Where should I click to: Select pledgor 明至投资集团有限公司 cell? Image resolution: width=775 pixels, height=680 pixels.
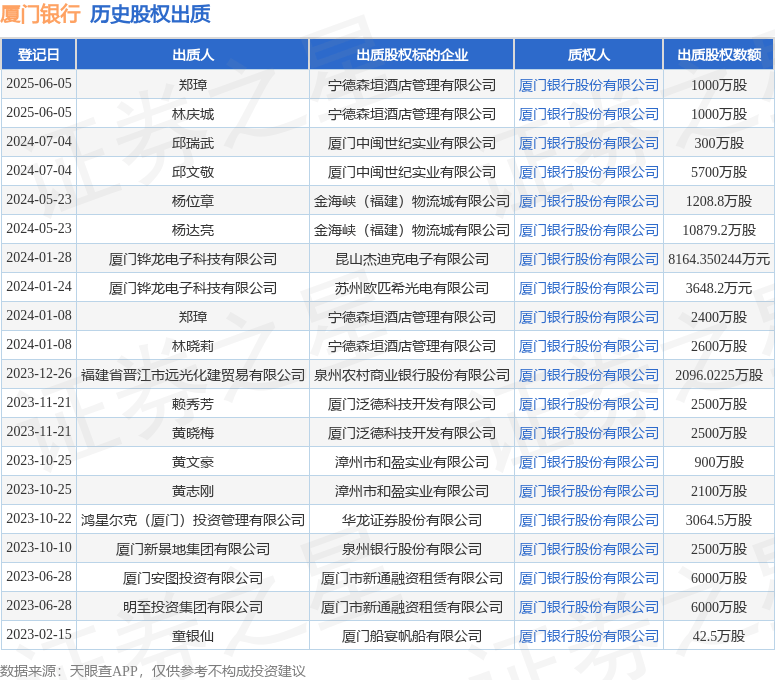(x=193, y=607)
